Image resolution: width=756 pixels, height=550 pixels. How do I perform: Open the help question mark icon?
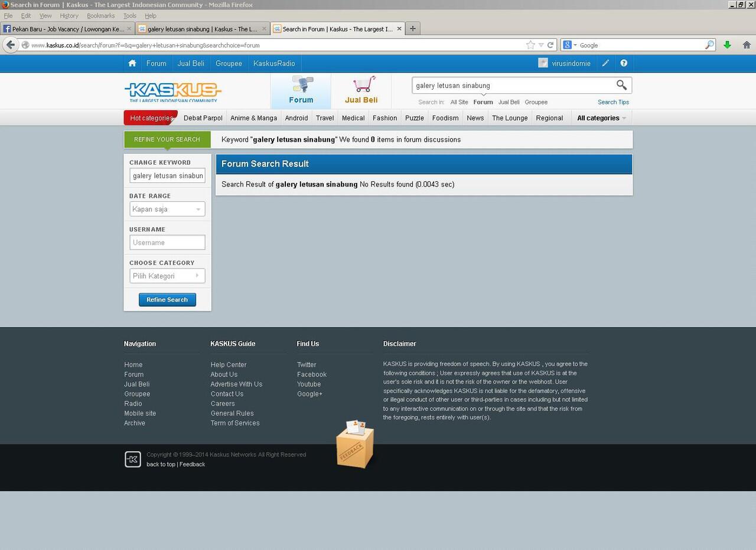[624, 63]
